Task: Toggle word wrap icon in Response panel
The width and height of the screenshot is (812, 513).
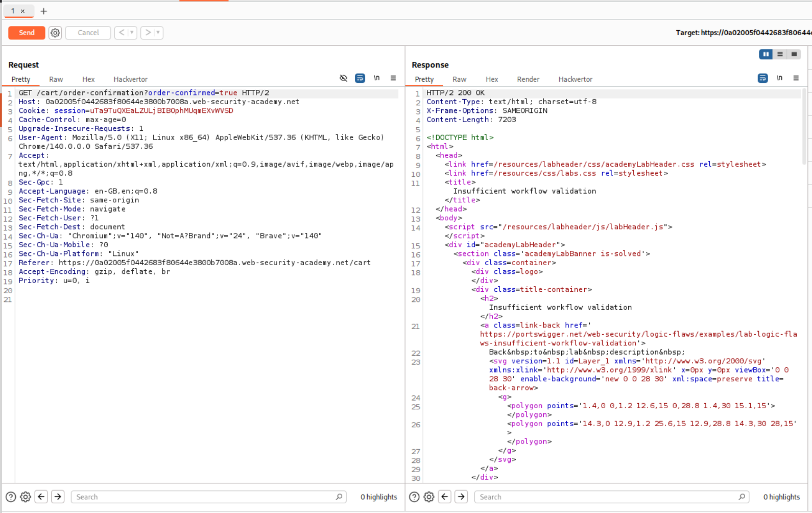Action: 762,78
